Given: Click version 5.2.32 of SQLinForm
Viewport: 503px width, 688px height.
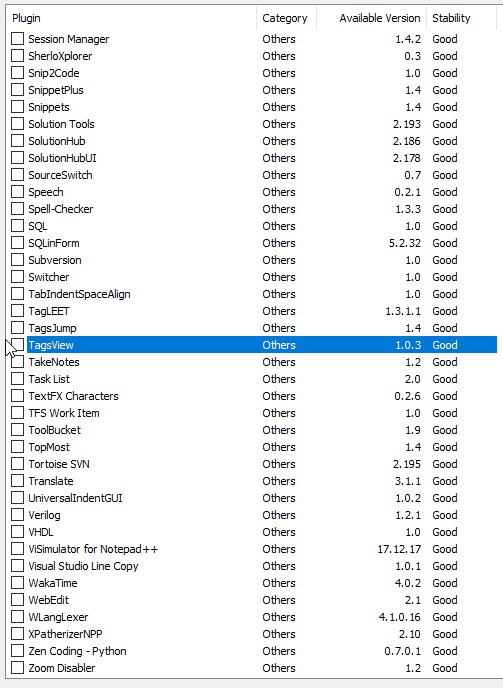Looking at the screenshot, I should point(405,243).
